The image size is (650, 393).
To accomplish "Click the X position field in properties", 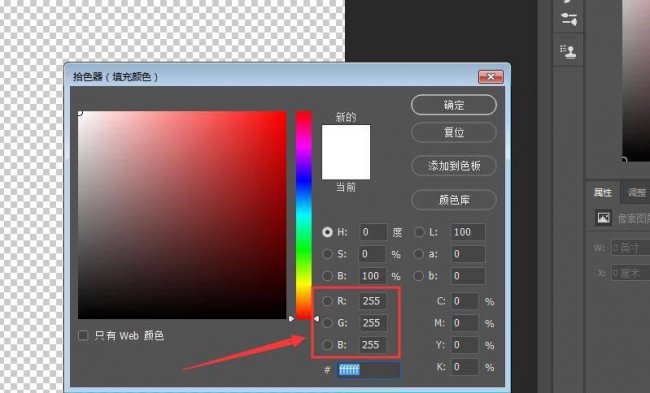I will (631, 273).
